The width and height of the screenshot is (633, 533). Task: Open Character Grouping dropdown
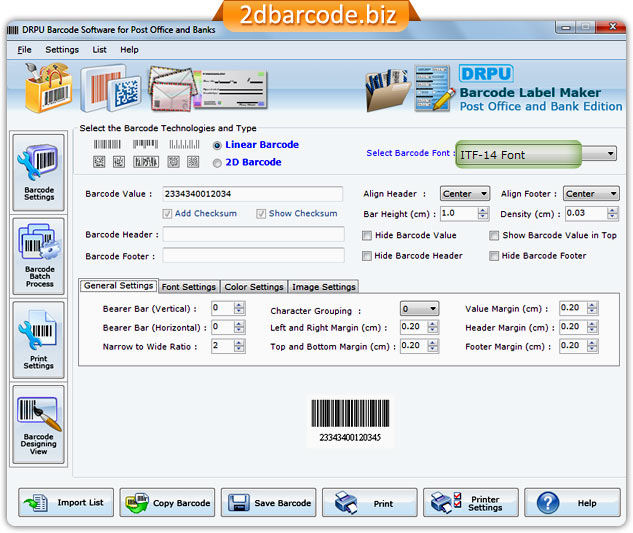click(x=419, y=309)
